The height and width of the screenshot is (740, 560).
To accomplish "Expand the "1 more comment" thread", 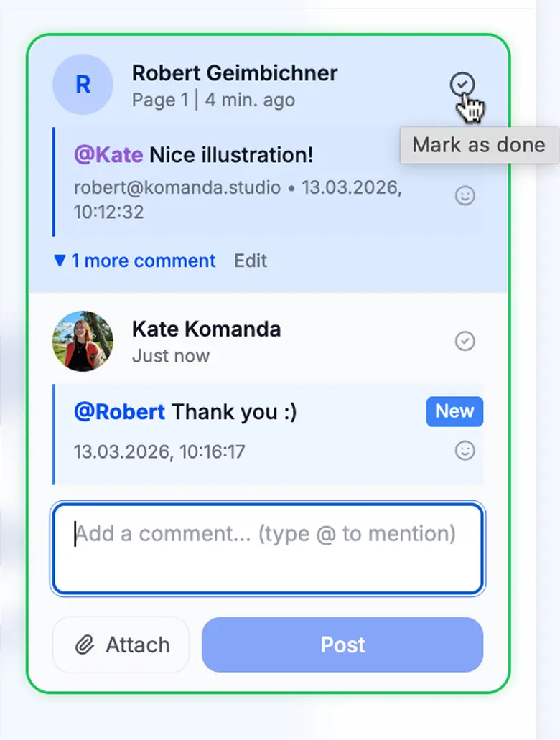I will tap(143, 261).
